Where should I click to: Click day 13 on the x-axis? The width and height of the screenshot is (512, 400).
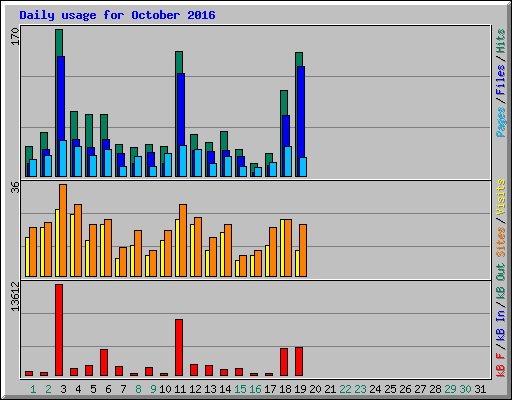pyautogui.click(x=210, y=389)
